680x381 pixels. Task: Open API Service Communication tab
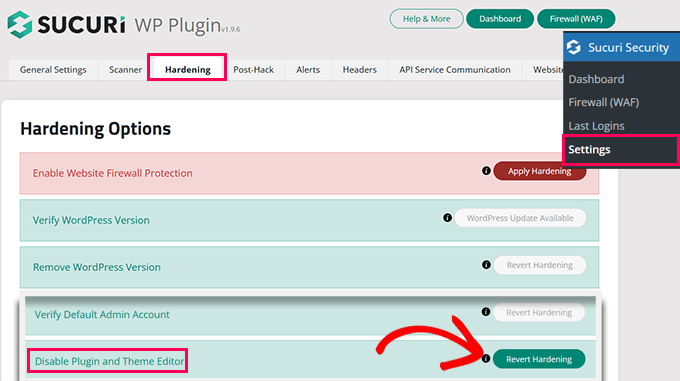click(454, 69)
